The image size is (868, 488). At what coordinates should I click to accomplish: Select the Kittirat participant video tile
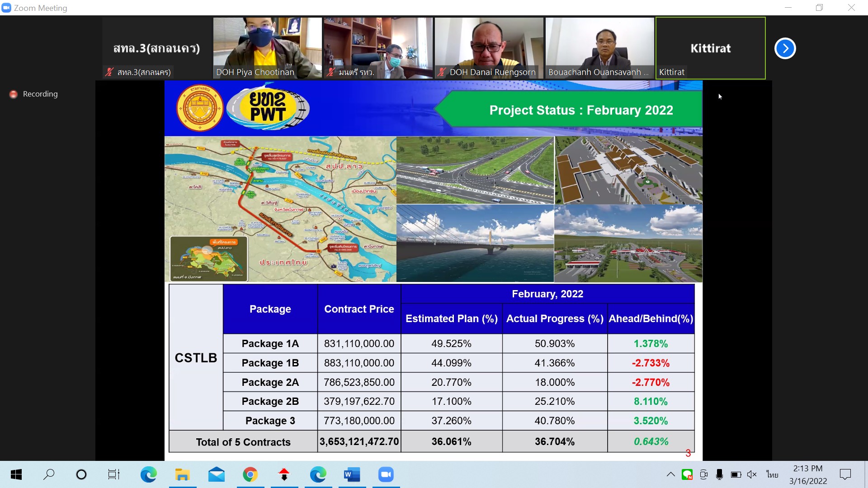(x=710, y=48)
